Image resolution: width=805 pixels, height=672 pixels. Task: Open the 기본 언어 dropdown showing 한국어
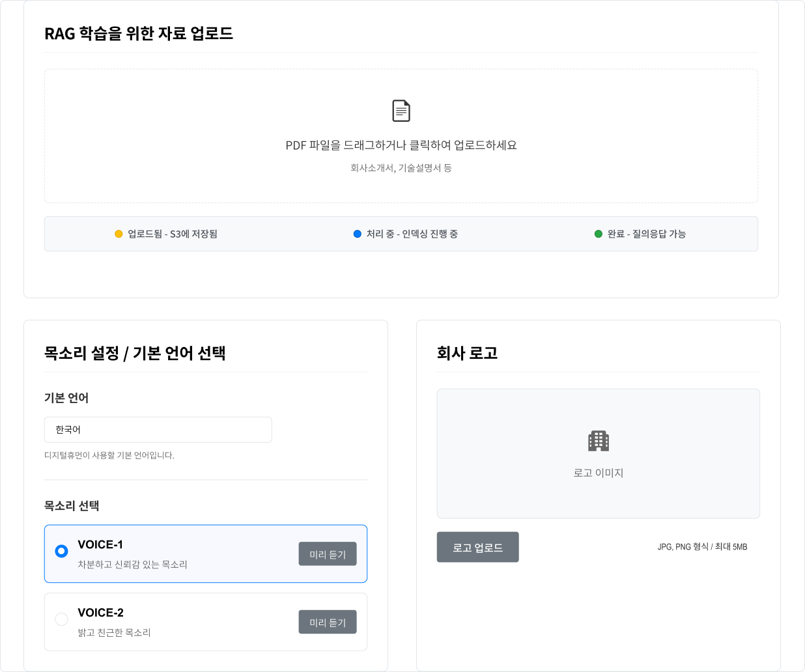pyautogui.click(x=158, y=430)
